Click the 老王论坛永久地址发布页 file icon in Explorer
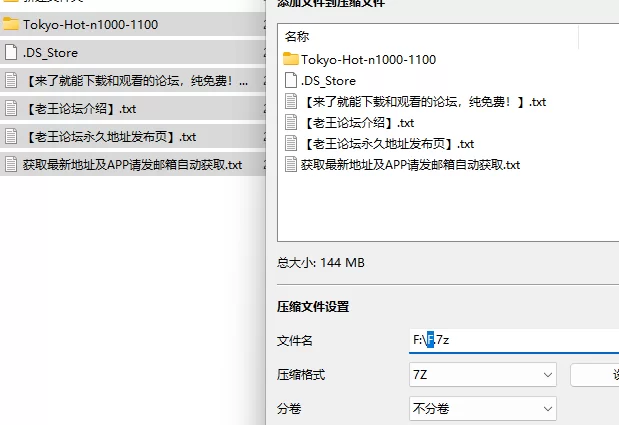The width and height of the screenshot is (619, 425). 11,137
